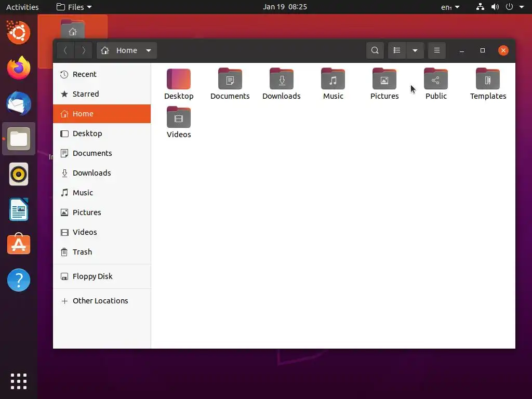
Task: Click the Files icon in the dock
Action: 19,139
